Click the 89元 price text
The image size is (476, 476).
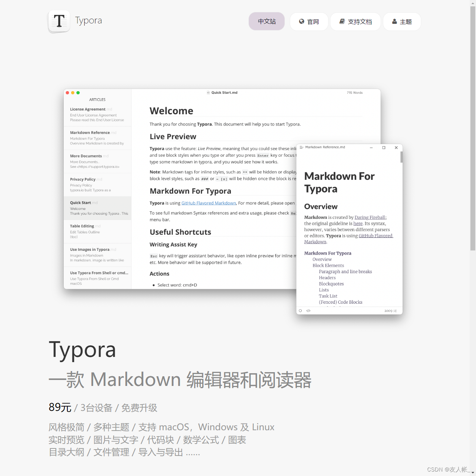(60, 408)
